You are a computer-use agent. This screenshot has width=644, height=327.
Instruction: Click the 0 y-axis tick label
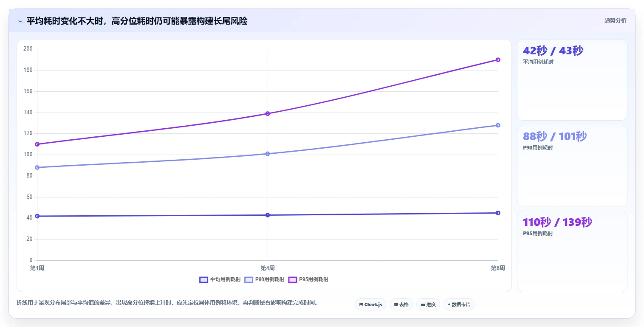point(31,260)
